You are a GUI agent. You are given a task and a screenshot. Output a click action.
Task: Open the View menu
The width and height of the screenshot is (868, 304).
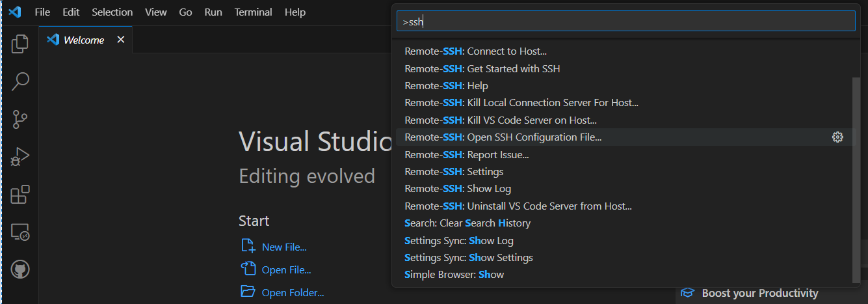pos(156,12)
